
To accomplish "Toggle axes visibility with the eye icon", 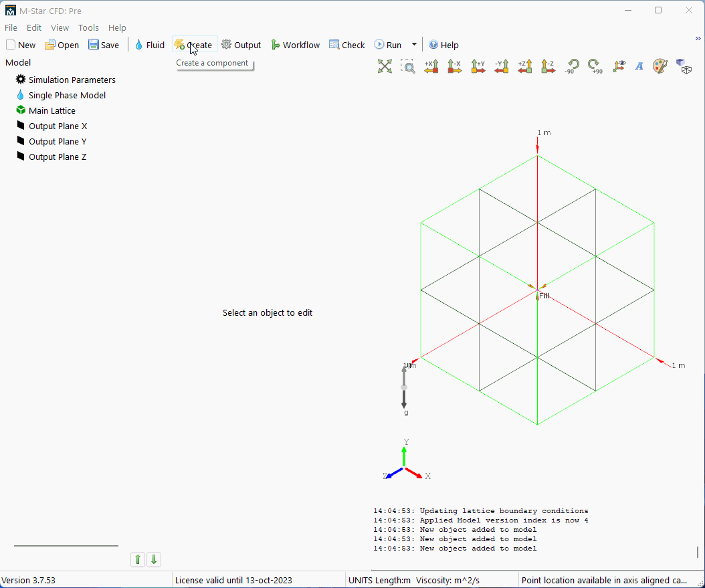I will tap(619, 66).
